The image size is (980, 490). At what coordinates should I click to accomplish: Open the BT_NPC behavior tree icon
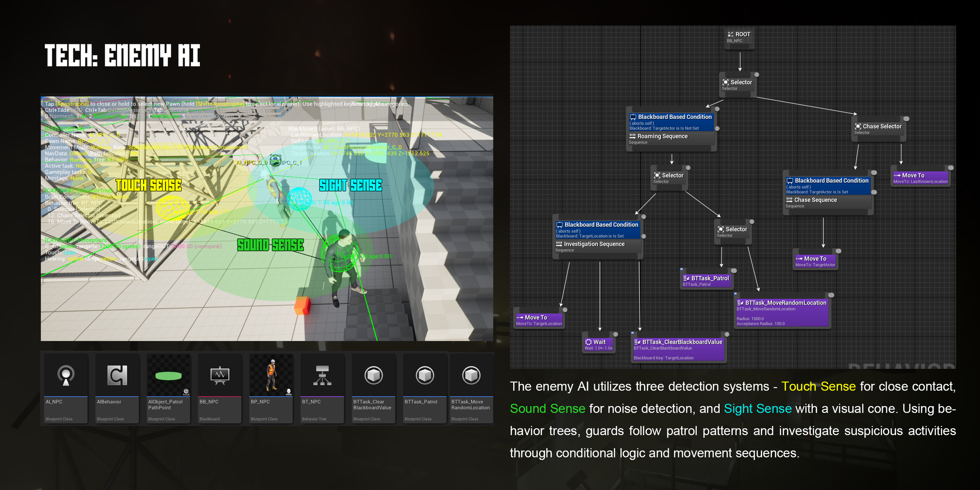[x=322, y=376]
